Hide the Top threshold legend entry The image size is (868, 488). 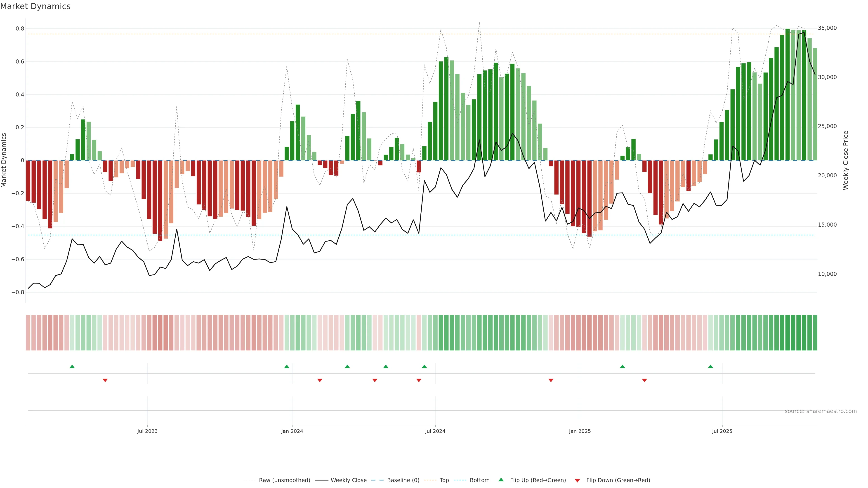tap(444, 480)
